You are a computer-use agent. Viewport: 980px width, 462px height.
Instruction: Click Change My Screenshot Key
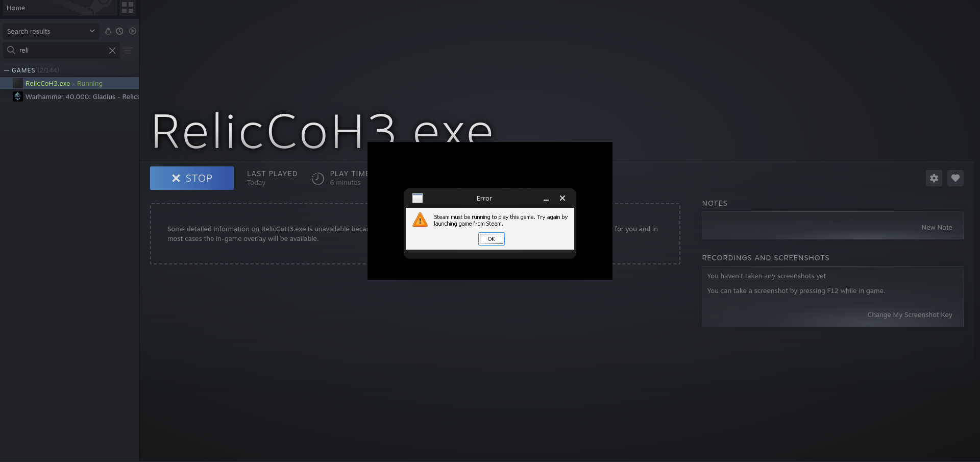point(910,315)
